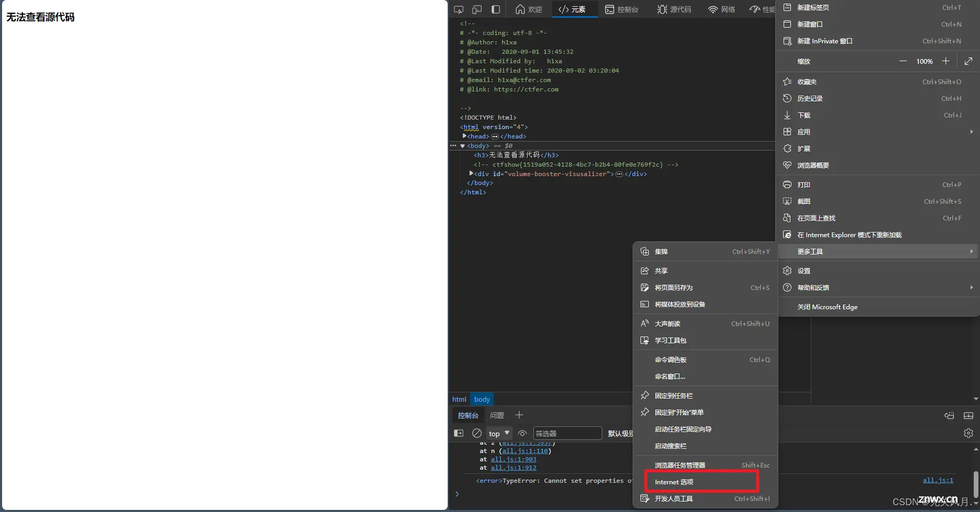
Task: Choose 新建 InPrivate 窗口
Action: [x=878, y=41]
